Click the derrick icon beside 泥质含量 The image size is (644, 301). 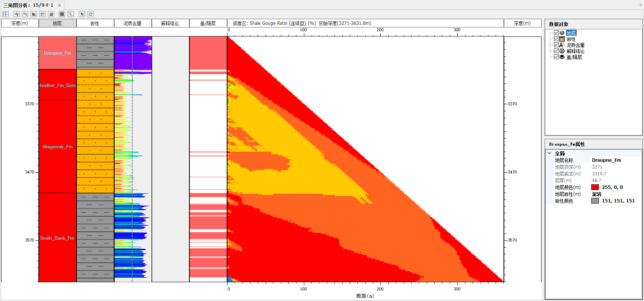point(562,45)
